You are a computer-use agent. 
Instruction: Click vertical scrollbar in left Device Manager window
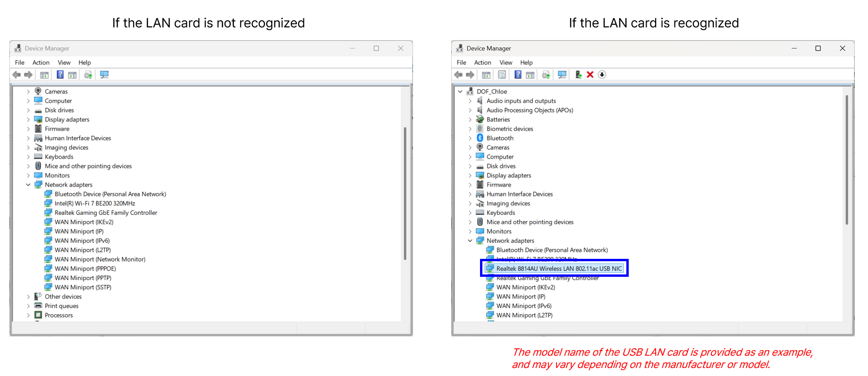pyautogui.click(x=405, y=194)
